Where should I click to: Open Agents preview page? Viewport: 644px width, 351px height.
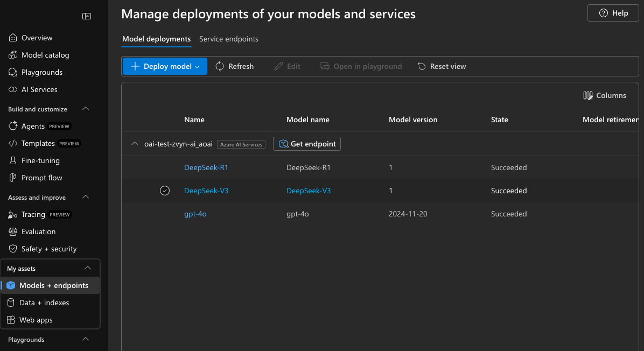[39, 126]
